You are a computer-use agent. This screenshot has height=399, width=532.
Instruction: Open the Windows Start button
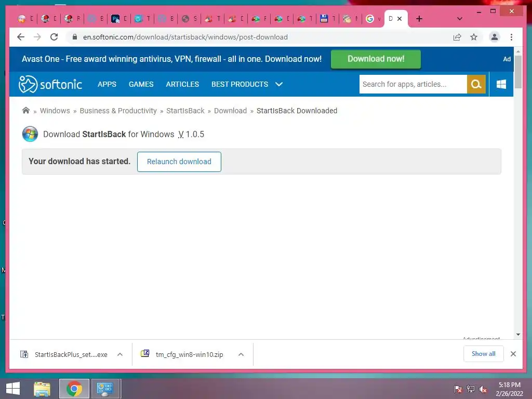point(13,389)
